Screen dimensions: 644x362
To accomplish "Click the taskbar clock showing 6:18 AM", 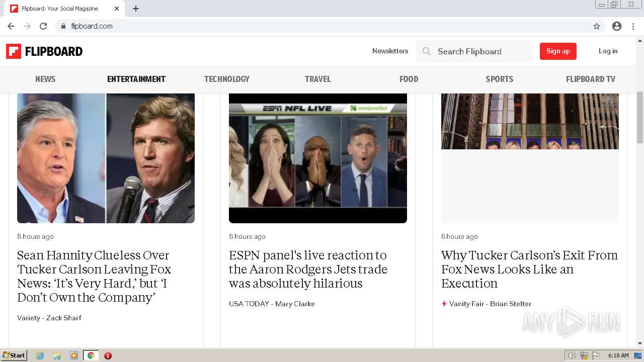I will point(618,355).
